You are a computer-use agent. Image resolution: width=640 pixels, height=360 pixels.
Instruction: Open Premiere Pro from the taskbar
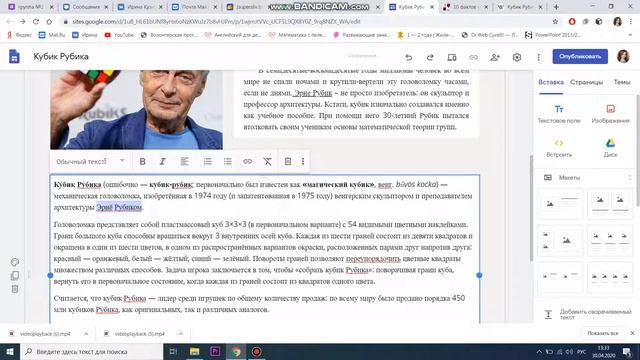click(x=215, y=351)
